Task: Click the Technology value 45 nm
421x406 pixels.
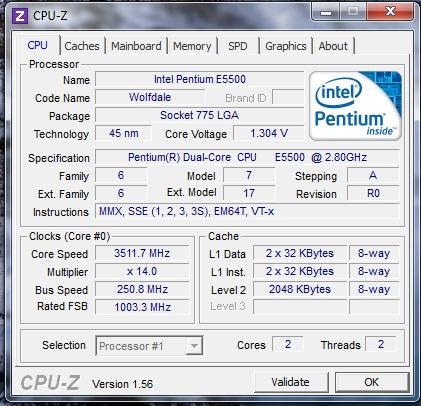Action: [124, 133]
